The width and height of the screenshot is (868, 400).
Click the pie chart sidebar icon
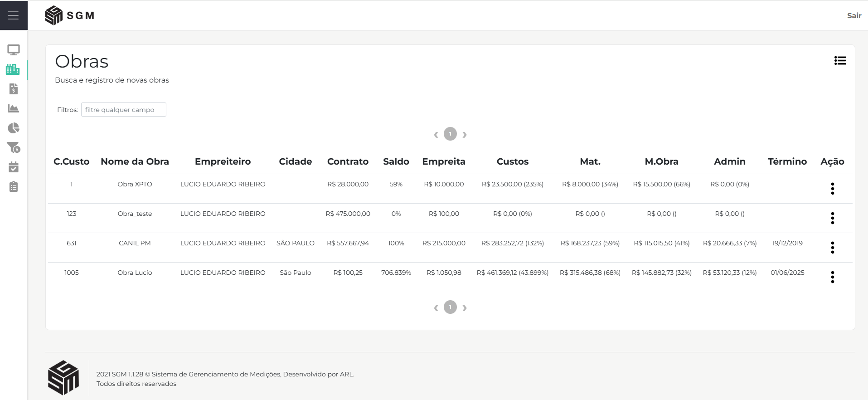click(x=13, y=128)
